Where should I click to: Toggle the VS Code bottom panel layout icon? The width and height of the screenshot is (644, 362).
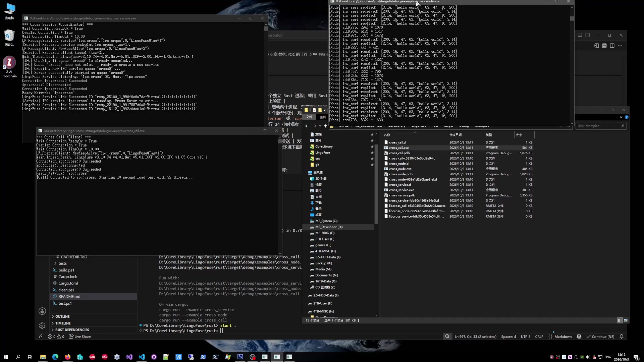pyautogui.click(x=580, y=35)
